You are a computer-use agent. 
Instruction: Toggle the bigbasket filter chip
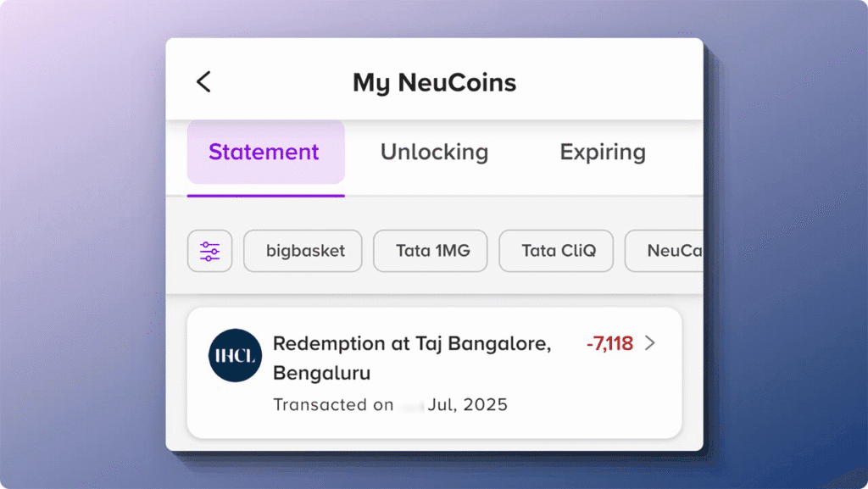pos(303,251)
